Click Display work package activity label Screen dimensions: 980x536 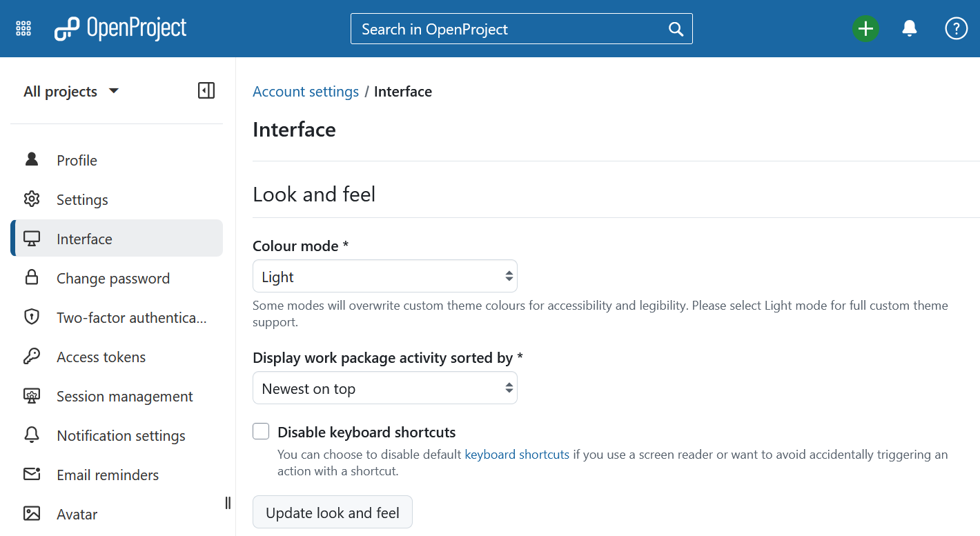(388, 357)
